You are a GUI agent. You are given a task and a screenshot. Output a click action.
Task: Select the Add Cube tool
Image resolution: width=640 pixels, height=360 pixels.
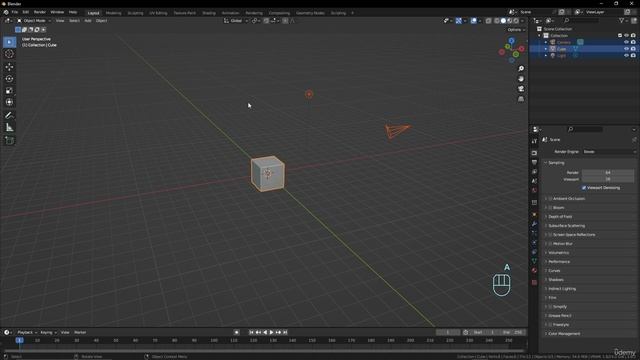[x=9, y=140]
